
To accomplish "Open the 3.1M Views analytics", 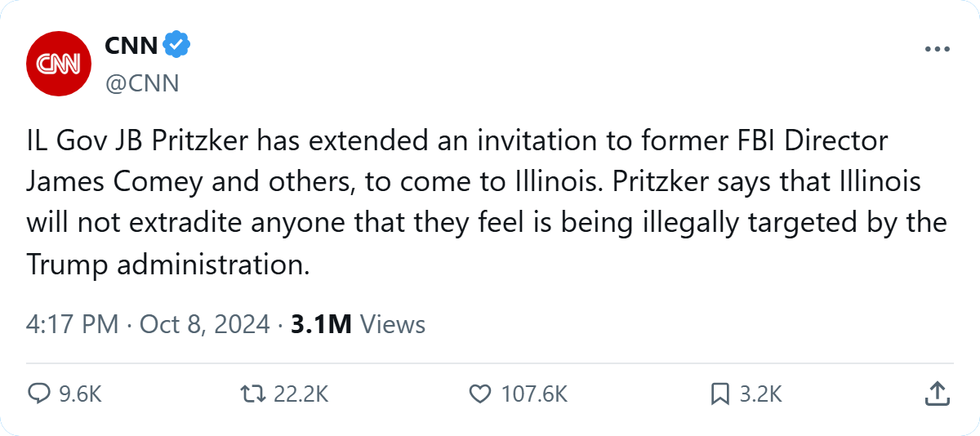I will click(x=358, y=324).
